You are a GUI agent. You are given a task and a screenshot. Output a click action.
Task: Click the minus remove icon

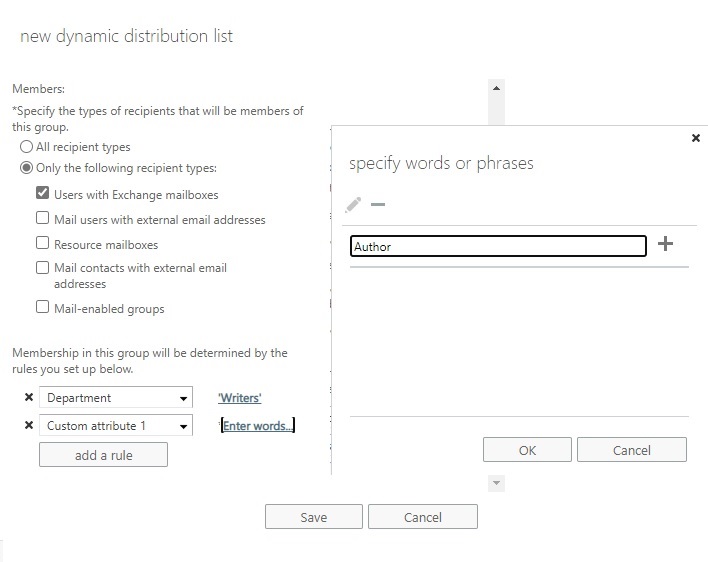[x=378, y=204]
